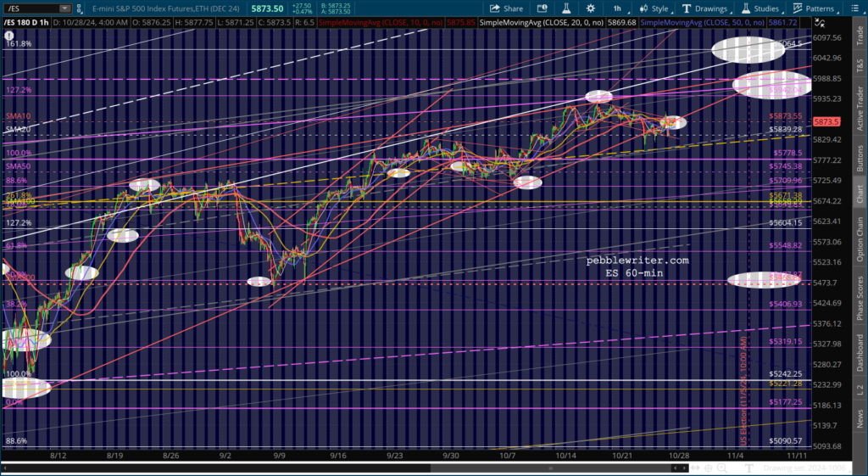Click the US Election vertical line label
The height and width of the screenshot is (476, 868).
744,390
